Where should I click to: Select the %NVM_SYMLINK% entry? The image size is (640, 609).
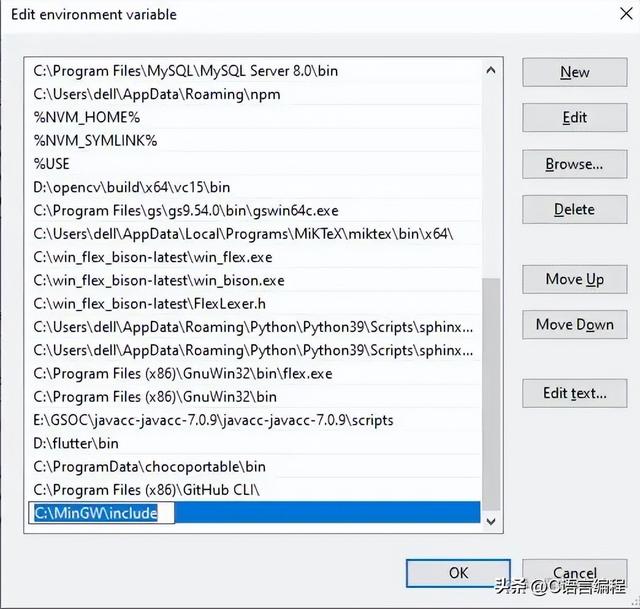(255, 141)
